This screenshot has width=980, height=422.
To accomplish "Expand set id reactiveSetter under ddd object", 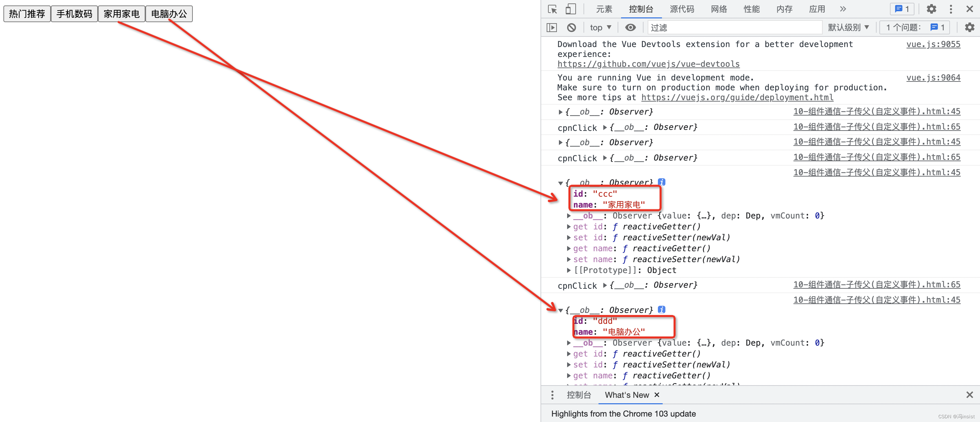I will 569,365.
